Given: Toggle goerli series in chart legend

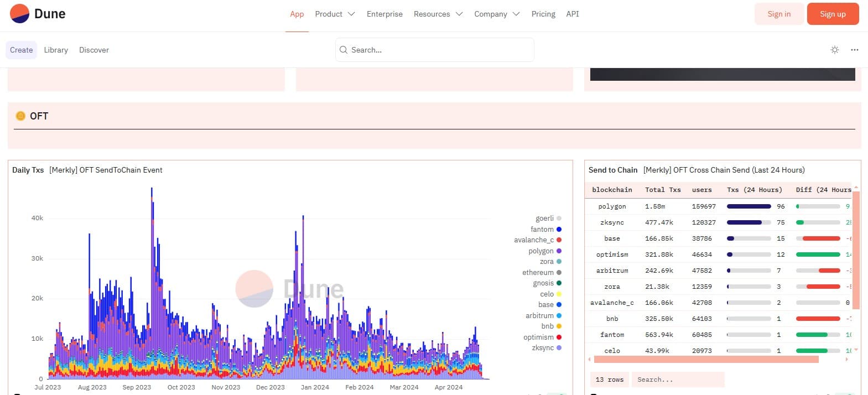Looking at the screenshot, I should tap(548, 219).
